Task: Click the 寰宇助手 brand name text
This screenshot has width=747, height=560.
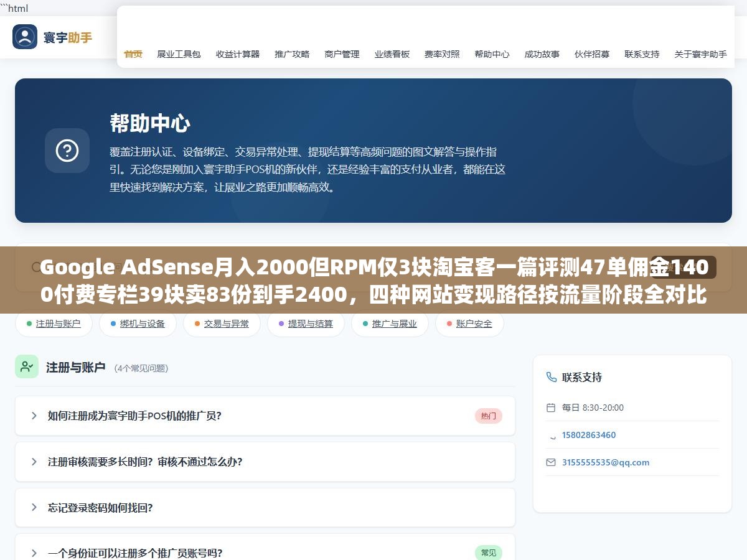Action: click(68, 37)
